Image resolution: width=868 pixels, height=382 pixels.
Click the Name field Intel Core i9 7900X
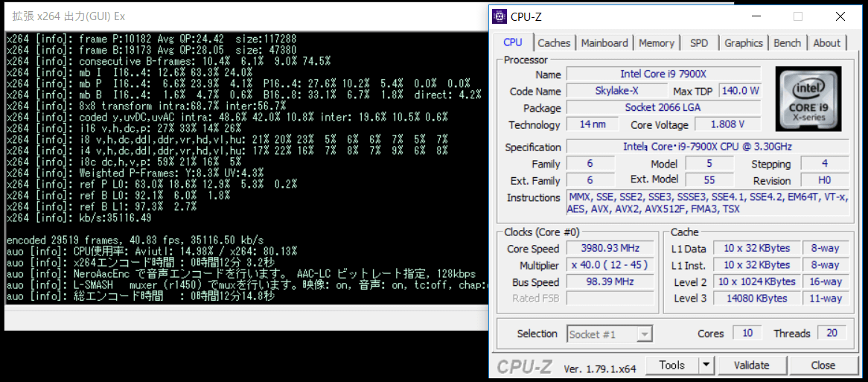point(664,74)
